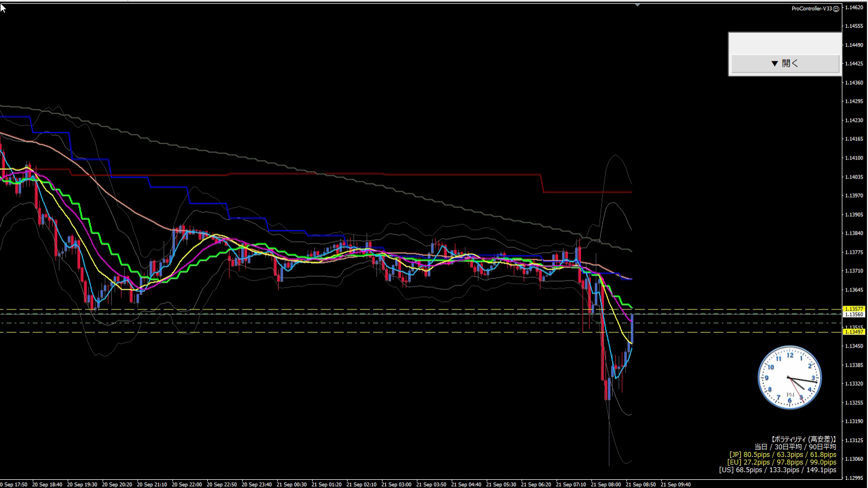Click the analog clock widget

coord(789,378)
